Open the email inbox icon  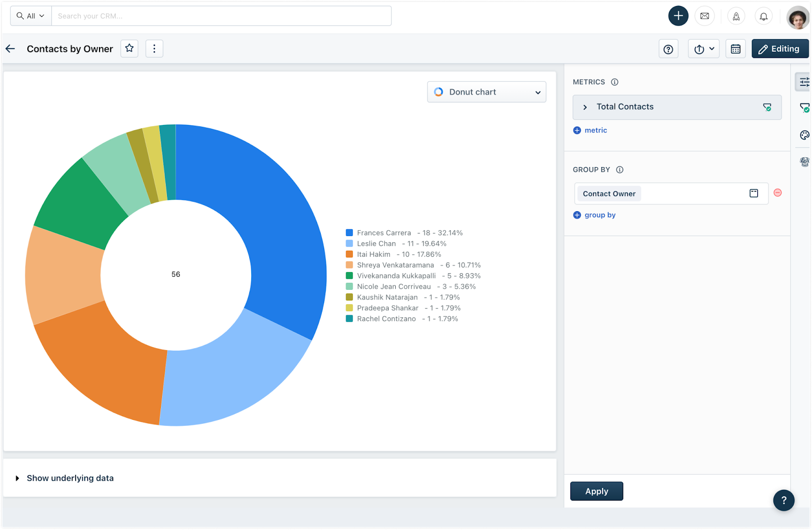[704, 16]
